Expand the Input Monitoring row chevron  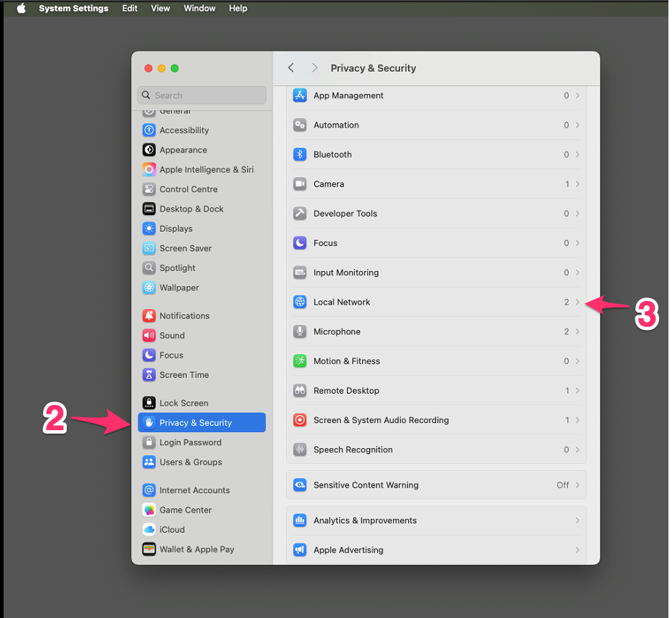click(577, 272)
